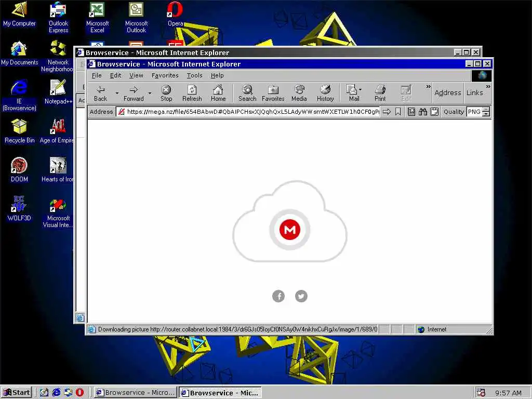Stop page loading with the Stop button
Image resolution: width=532 pixels, height=399 pixels.
point(166,94)
